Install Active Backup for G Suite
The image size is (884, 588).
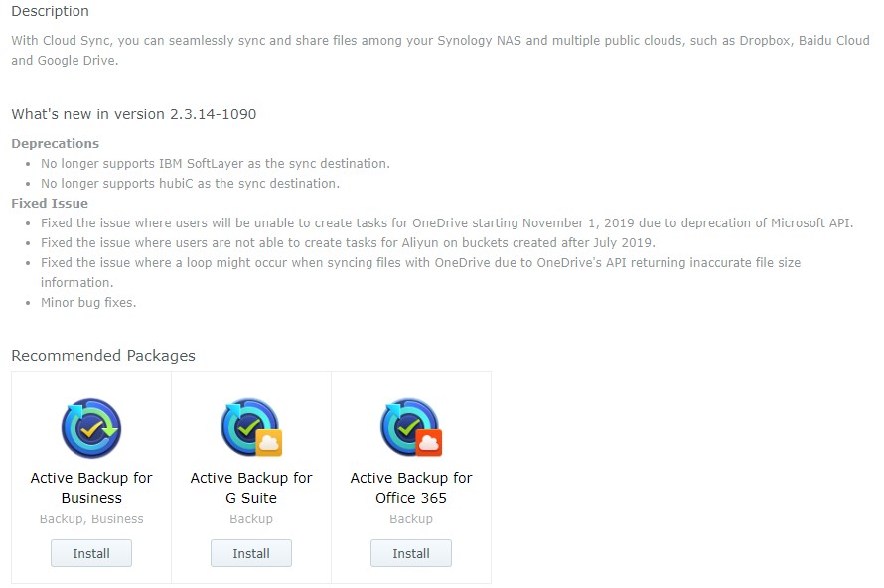point(251,553)
